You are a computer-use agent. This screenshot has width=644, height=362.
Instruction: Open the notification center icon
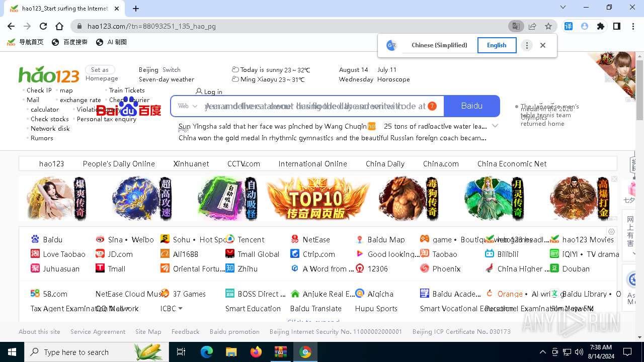point(627,352)
